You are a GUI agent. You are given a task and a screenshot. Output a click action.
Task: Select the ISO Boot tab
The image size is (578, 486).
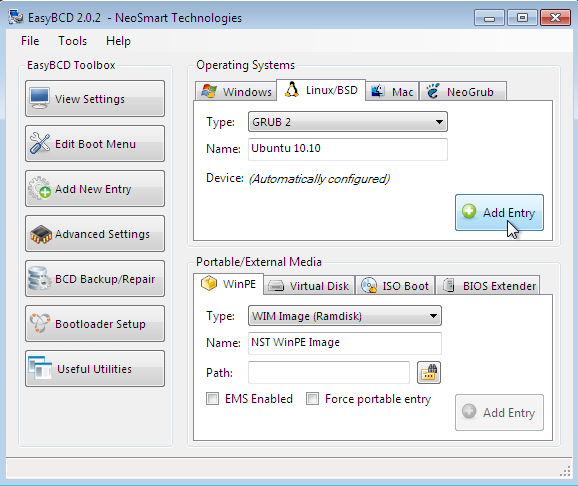click(395, 286)
